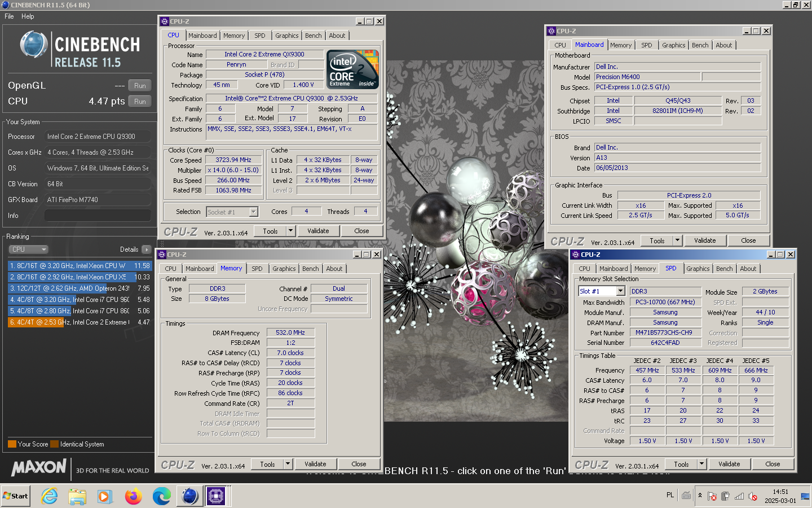Click the brown Identical System swatch
The width and height of the screenshot is (812, 508).
54,444
